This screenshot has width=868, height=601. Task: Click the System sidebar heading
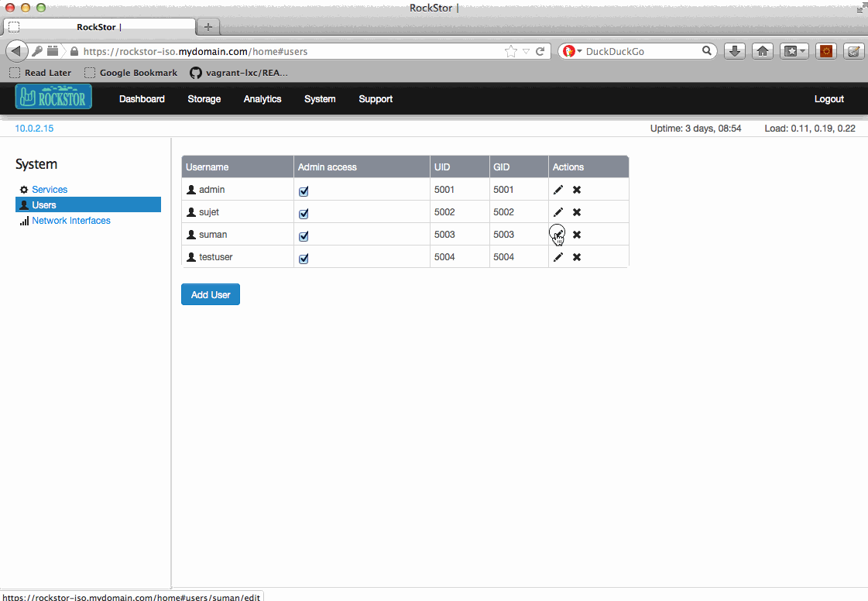pos(36,164)
